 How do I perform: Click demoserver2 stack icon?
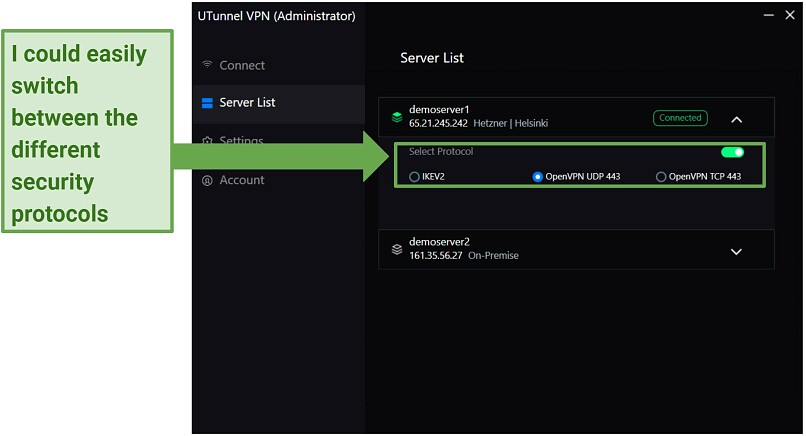[397, 249]
